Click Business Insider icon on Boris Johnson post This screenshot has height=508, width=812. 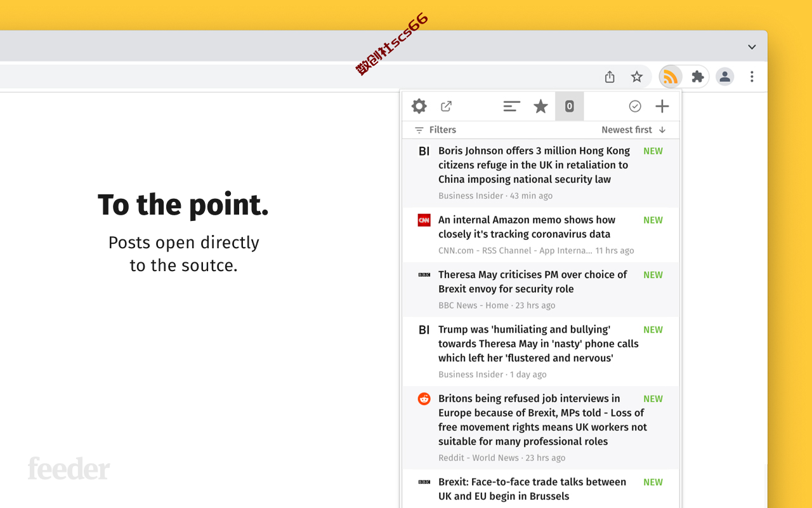click(424, 151)
